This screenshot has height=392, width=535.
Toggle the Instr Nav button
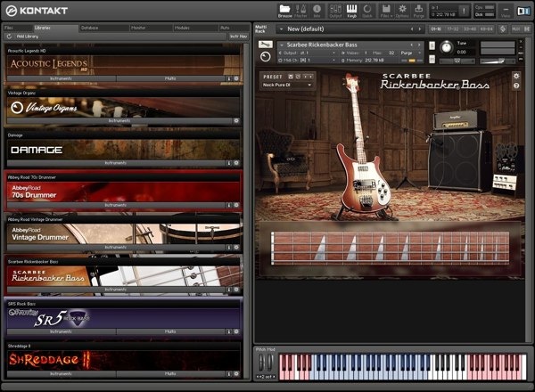click(x=238, y=37)
